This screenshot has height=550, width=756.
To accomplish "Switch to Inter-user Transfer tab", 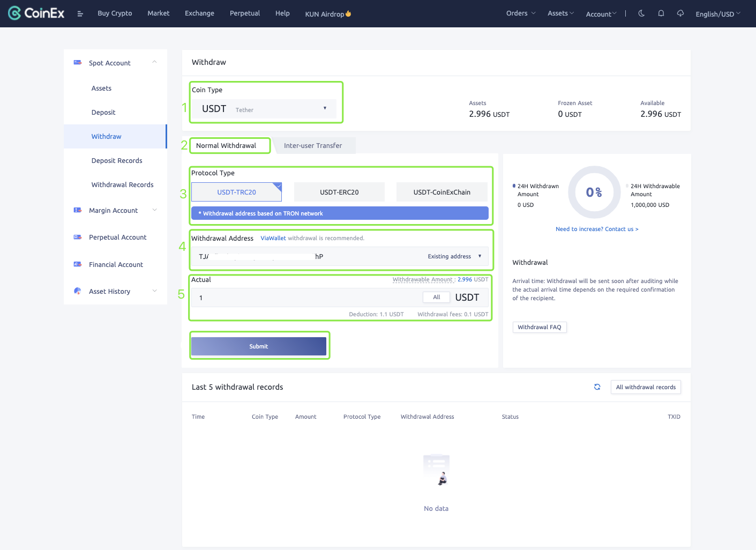I will [x=313, y=146].
